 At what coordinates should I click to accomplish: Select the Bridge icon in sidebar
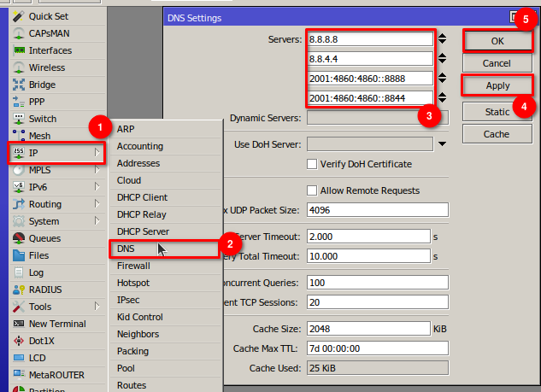(19, 85)
